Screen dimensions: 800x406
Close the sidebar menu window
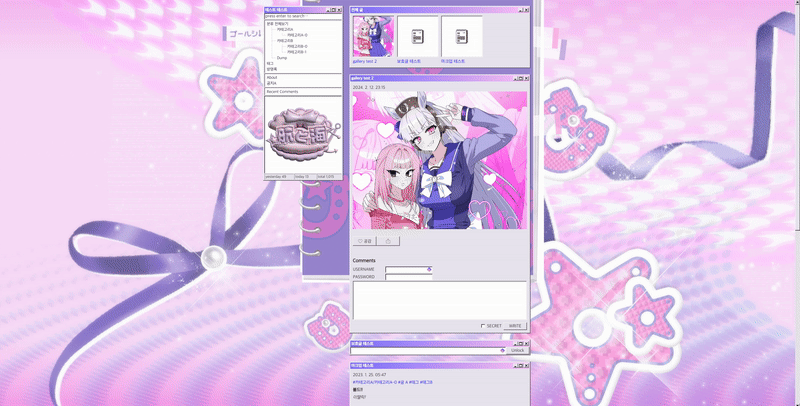339,10
